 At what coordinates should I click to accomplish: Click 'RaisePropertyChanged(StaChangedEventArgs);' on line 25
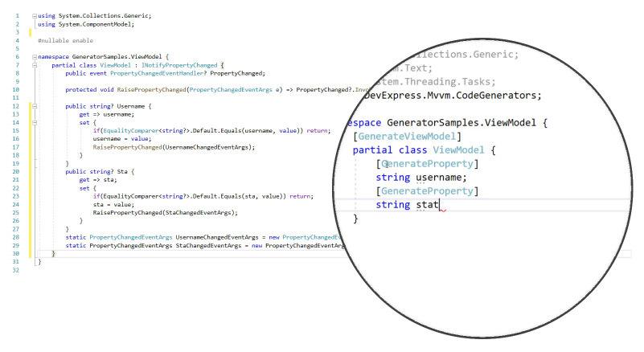pos(165,213)
